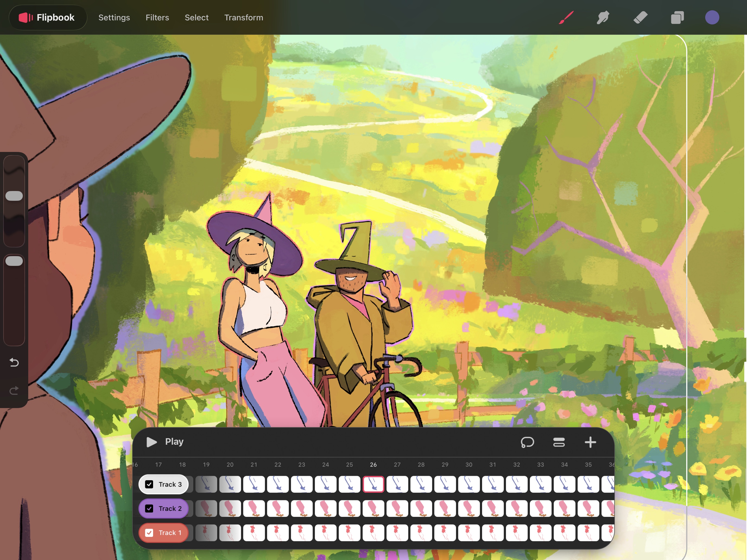Viewport: 747px width, 560px height.
Task: Select the Eraser tool
Action: coord(640,18)
